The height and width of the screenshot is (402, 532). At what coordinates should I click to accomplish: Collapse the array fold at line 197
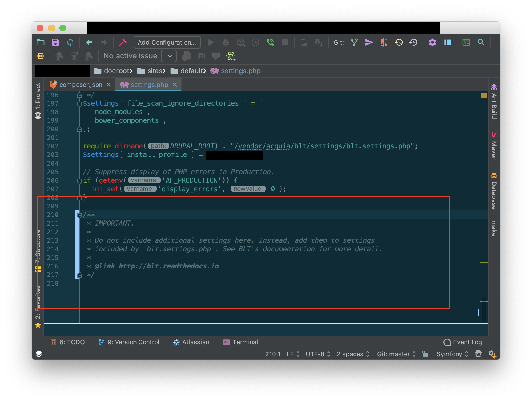click(80, 104)
